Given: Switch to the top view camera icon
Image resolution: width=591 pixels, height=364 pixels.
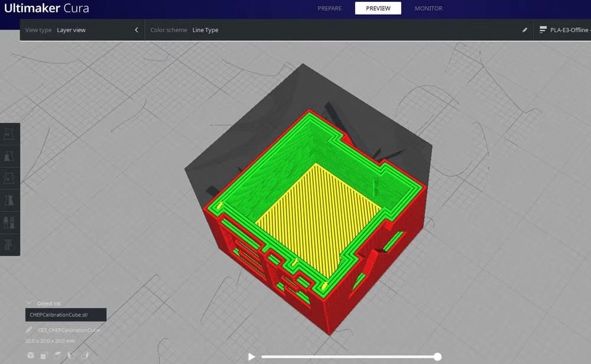Looking at the screenshot, I should point(58,355).
